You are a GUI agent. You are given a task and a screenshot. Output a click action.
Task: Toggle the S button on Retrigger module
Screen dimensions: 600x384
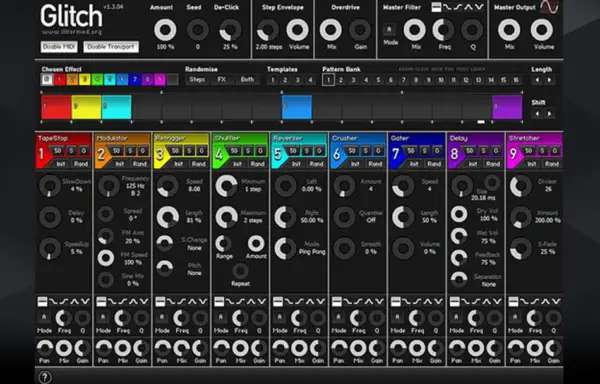pos(189,151)
